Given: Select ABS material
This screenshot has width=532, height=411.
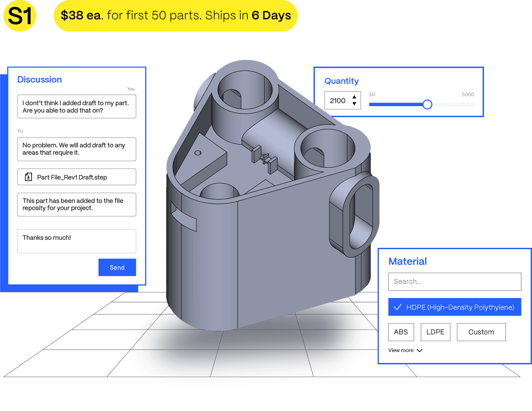Looking at the screenshot, I should pyautogui.click(x=401, y=332).
